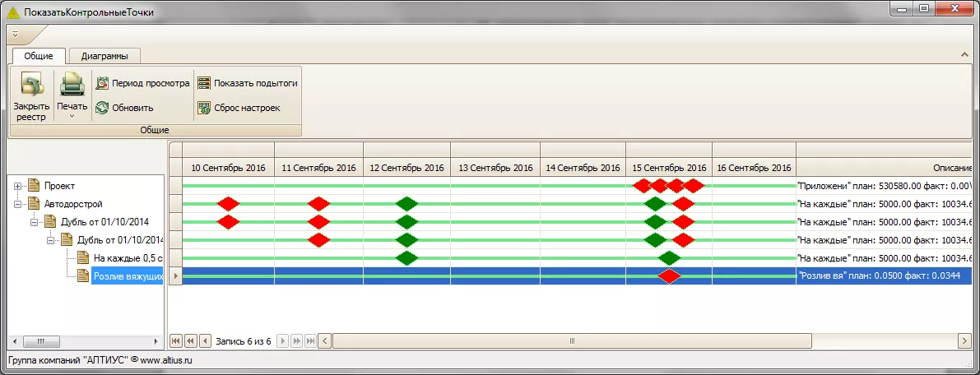Open the quick access toolbar dropdown

coord(16,35)
